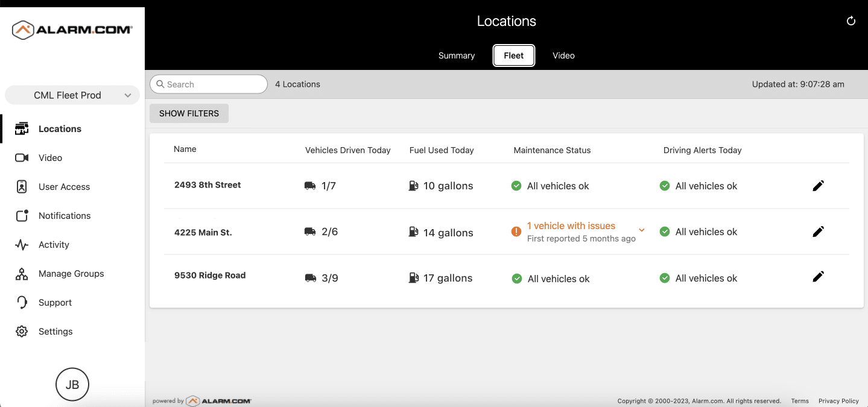Click the fuel pump icon beside 17 gallons
Screen dimensions: 868x407
point(413,277)
